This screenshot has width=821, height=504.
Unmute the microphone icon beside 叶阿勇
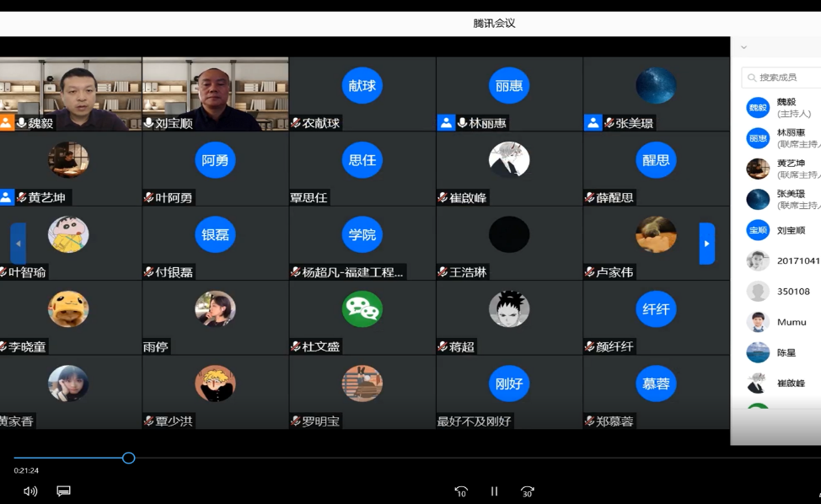(x=148, y=197)
